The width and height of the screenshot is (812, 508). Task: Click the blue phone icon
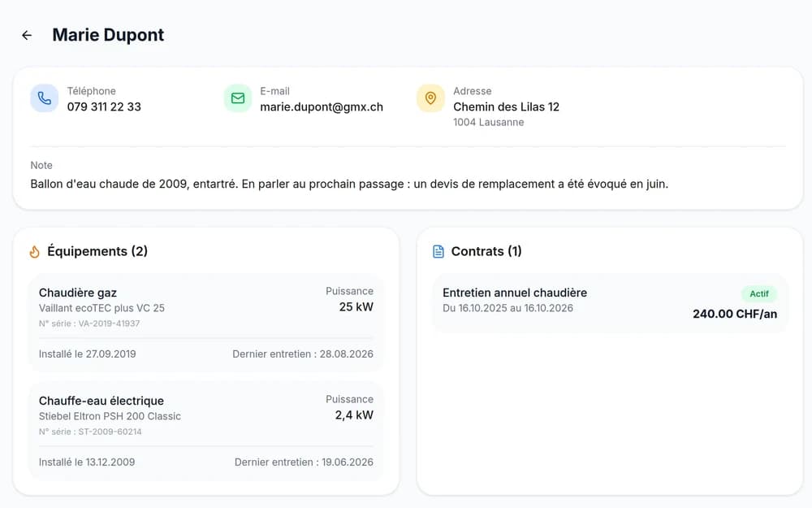45,98
